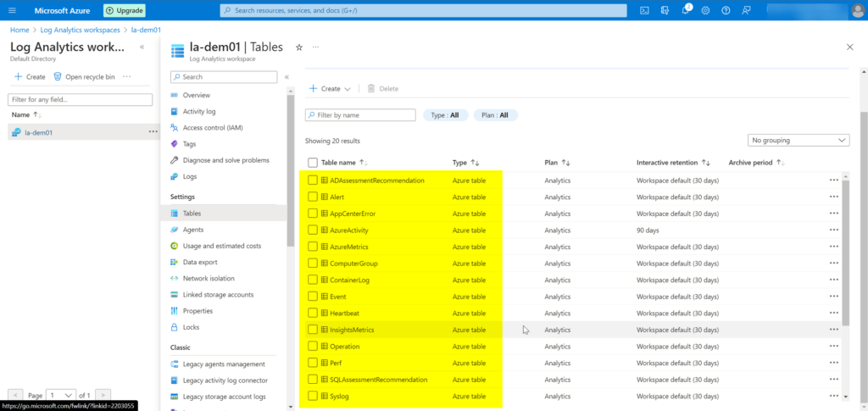Create a new Log Analytics workspace
This screenshot has height=411, width=868.
coord(30,77)
